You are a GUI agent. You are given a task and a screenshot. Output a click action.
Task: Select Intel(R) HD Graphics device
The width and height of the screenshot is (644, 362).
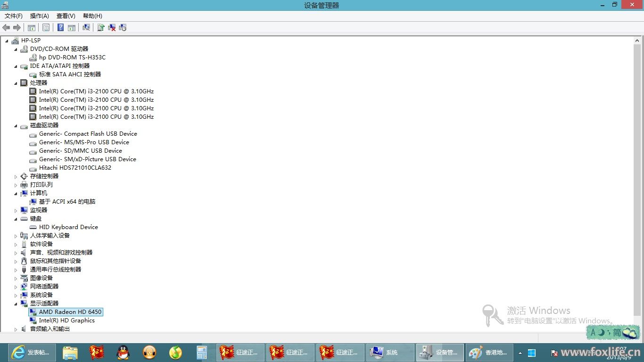pyautogui.click(x=66, y=321)
